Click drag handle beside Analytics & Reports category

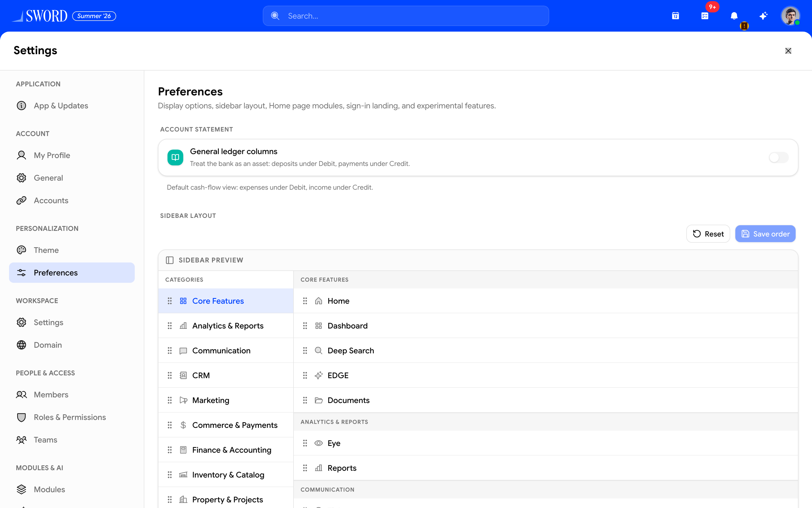pyautogui.click(x=170, y=326)
